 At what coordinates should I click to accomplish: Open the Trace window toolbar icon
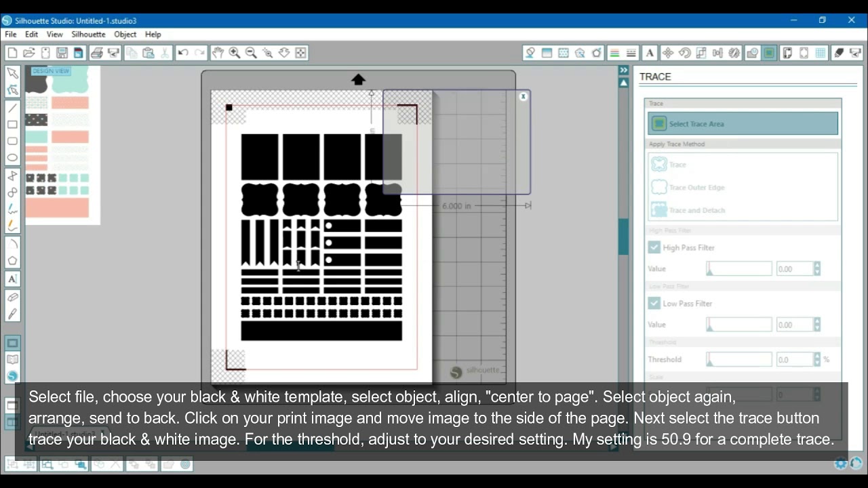[769, 53]
